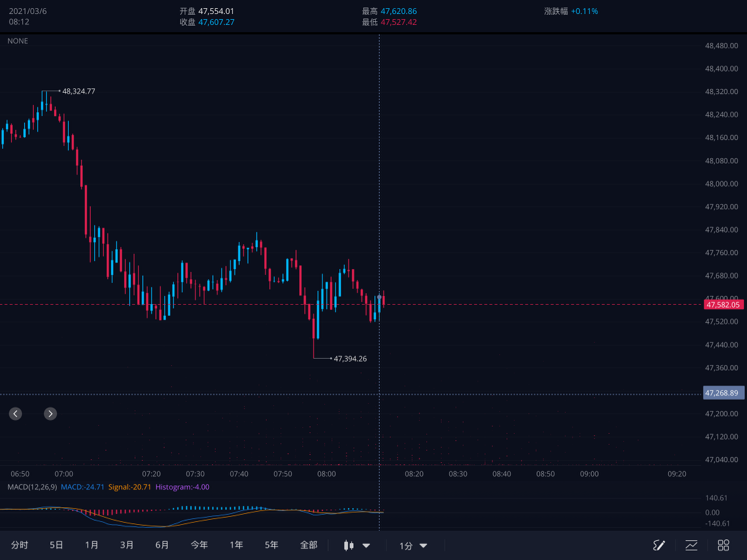Click the Histogram:-4.00 value
Screen dimensions: 747x560
coord(182,487)
